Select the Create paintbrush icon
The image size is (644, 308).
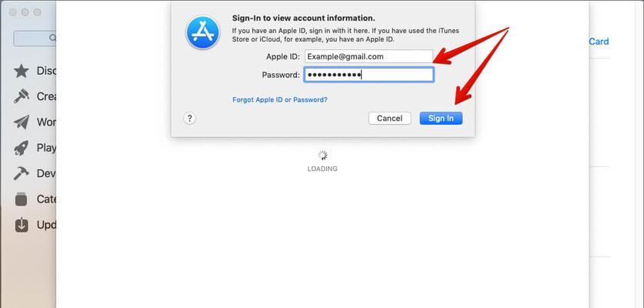[x=21, y=96]
